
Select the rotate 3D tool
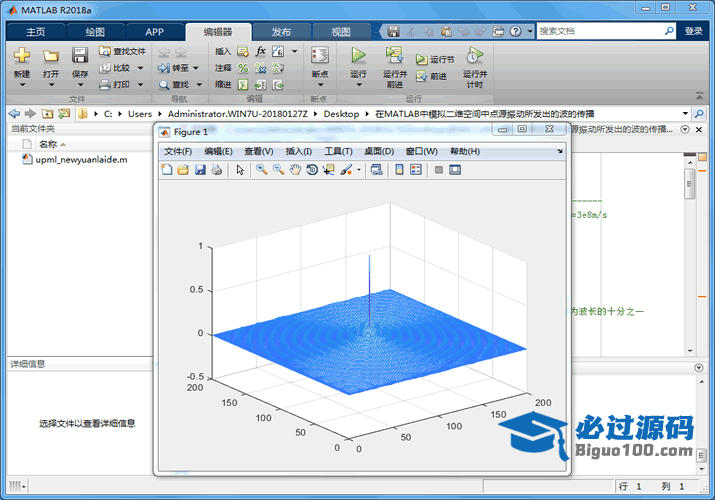(312, 170)
